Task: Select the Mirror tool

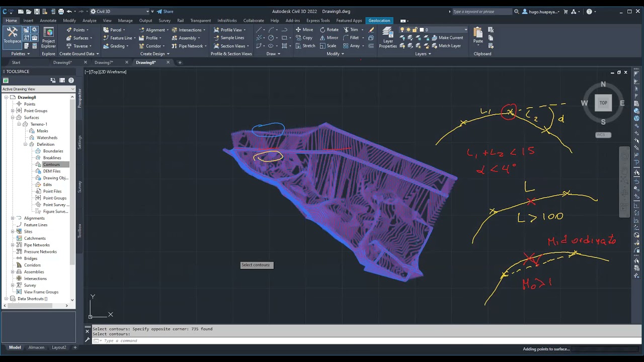Action: 329,38
